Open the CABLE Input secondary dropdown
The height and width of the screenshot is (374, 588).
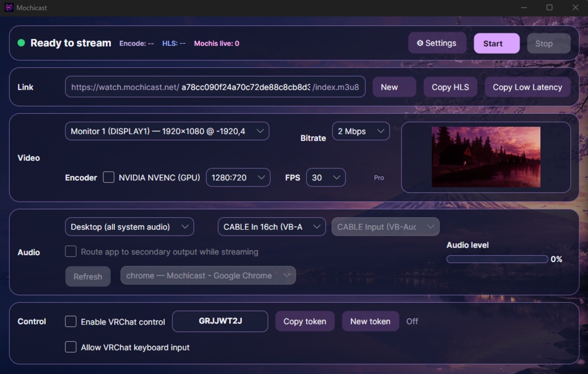385,226
